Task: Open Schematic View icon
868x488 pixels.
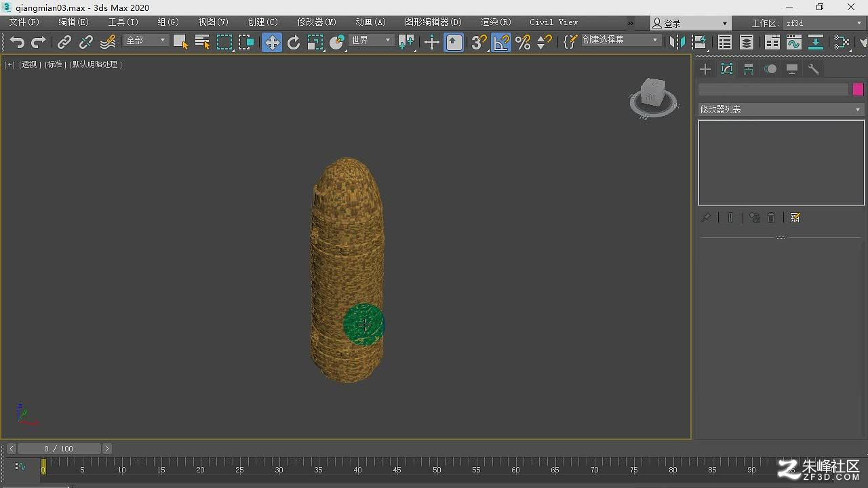Action: [816, 42]
